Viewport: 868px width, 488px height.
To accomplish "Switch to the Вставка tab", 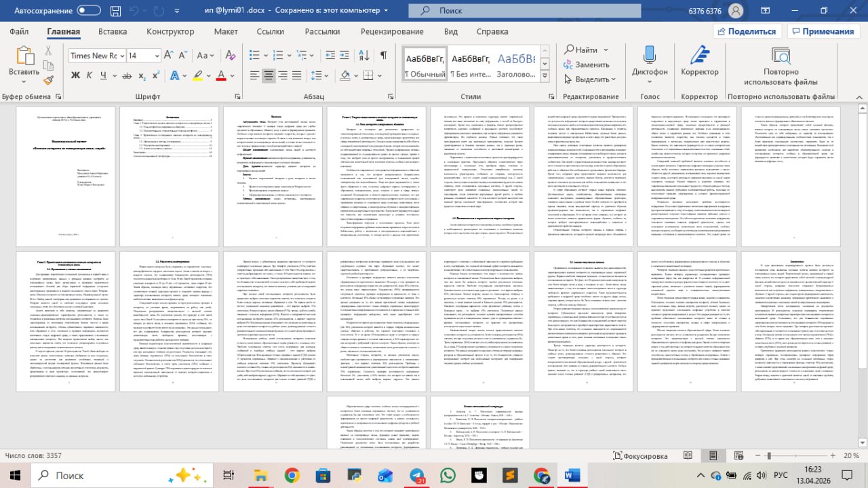I will click(113, 31).
